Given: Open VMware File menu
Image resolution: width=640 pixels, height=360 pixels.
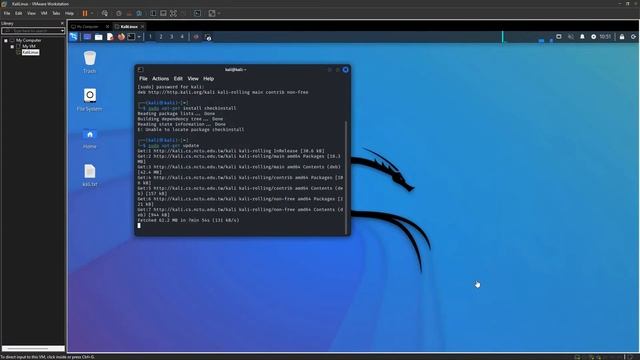Looking at the screenshot, I should [7, 13].
